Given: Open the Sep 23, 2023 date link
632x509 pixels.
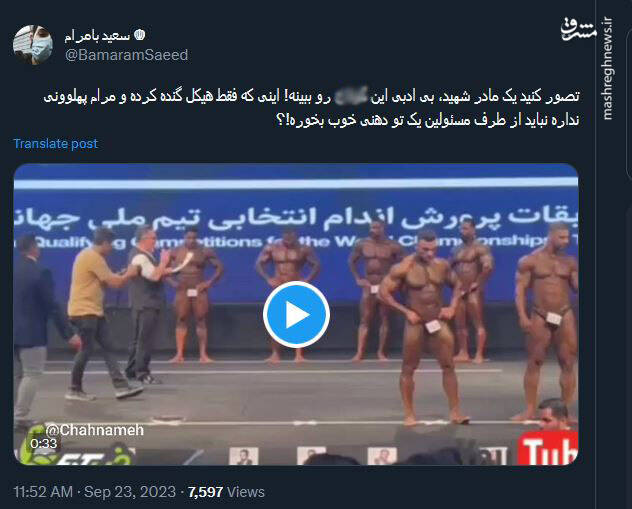Looking at the screenshot, I should pyautogui.click(x=130, y=492).
